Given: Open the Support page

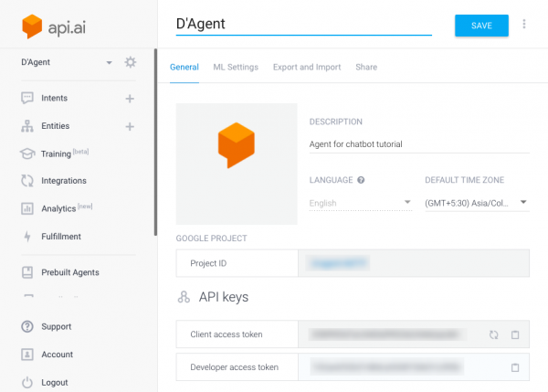Looking at the screenshot, I should (57, 326).
